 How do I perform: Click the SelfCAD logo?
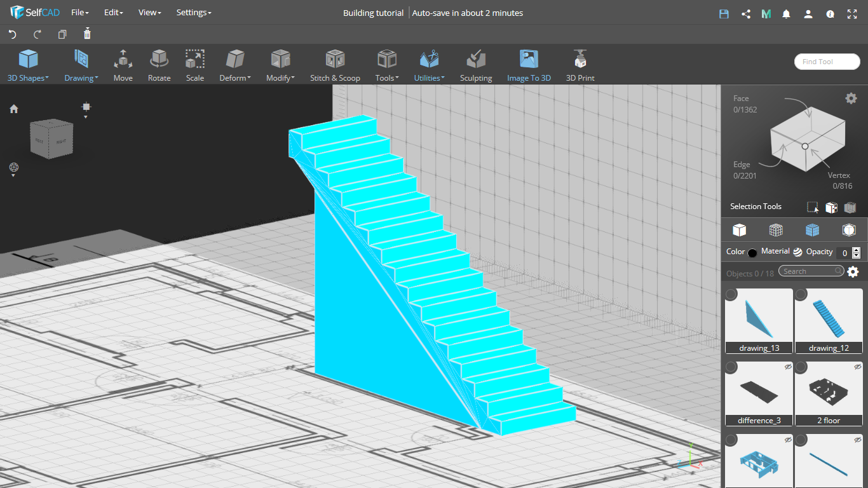35,13
